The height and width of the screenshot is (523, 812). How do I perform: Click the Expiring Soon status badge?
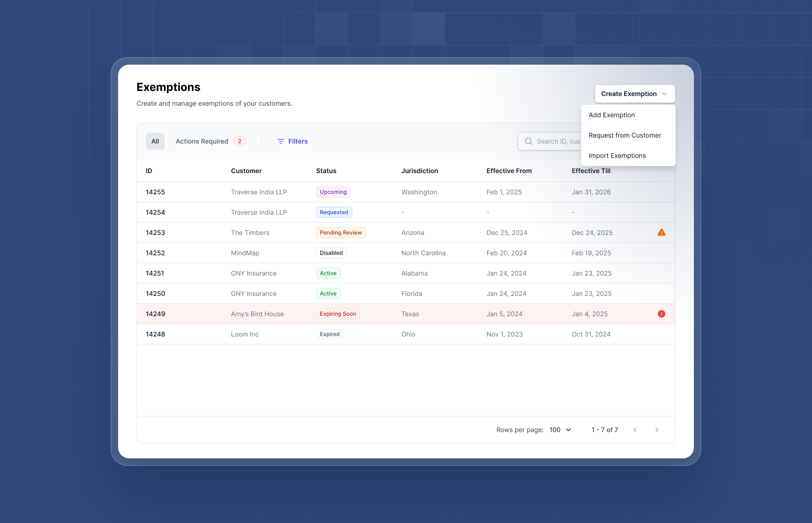[x=338, y=314]
